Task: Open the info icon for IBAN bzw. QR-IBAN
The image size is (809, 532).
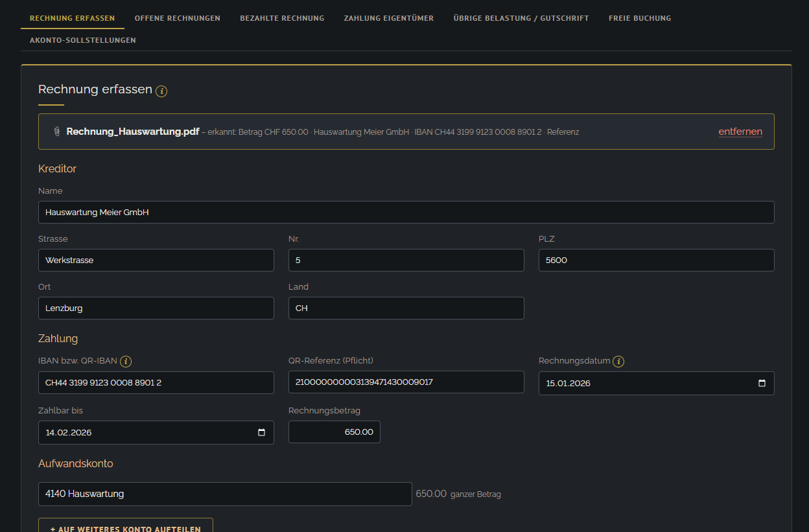Action: pyautogui.click(x=126, y=362)
